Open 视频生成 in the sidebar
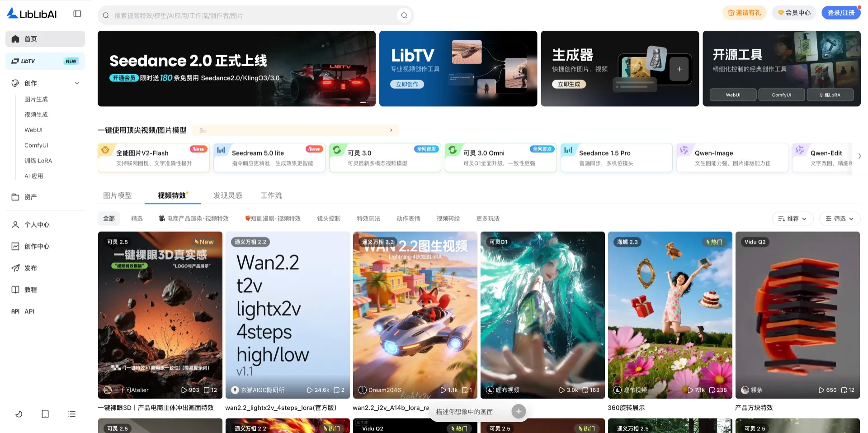868x433 pixels. pos(36,115)
